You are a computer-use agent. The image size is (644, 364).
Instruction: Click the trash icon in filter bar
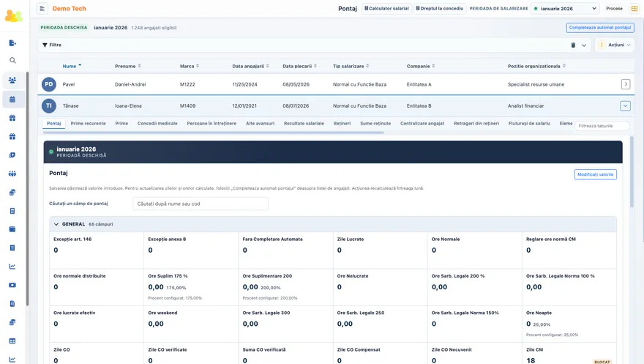573,45
